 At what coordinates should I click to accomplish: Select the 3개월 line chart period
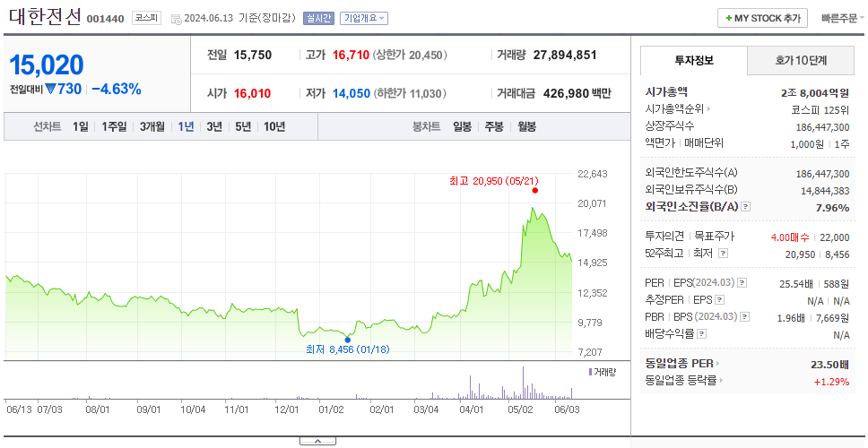[x=152, y=126]
